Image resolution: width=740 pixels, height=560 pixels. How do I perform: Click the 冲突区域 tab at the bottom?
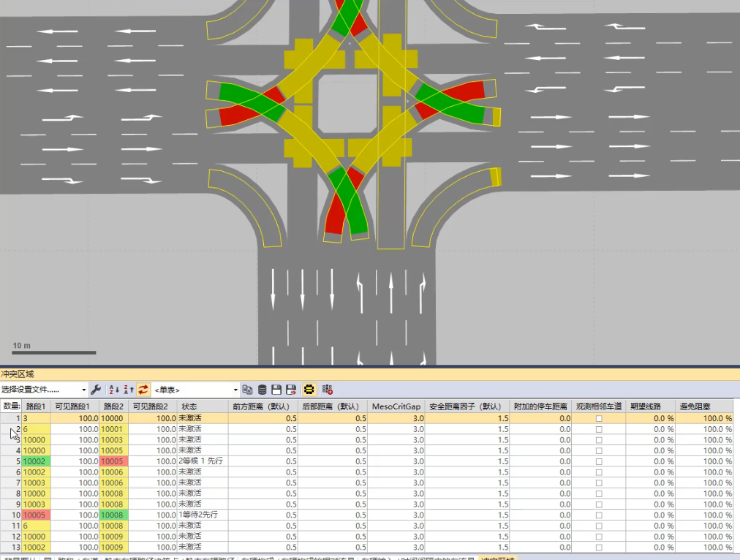pyautogui.click(x=497, y=558)
